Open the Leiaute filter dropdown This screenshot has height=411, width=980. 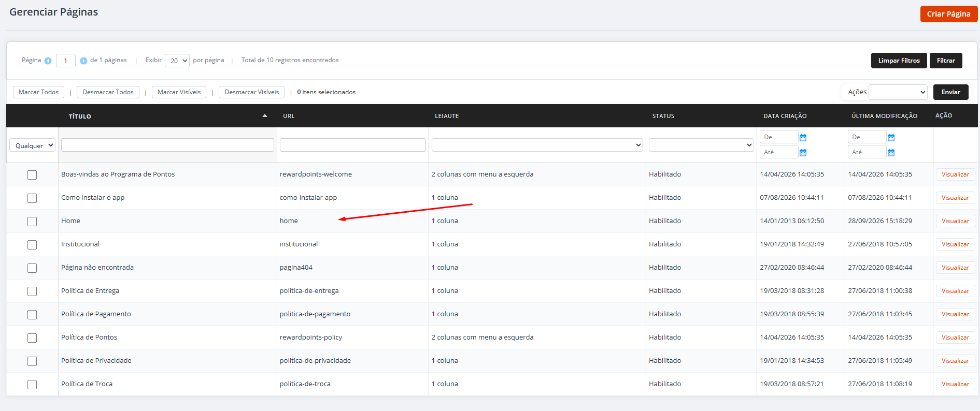[x=537, y=145]
